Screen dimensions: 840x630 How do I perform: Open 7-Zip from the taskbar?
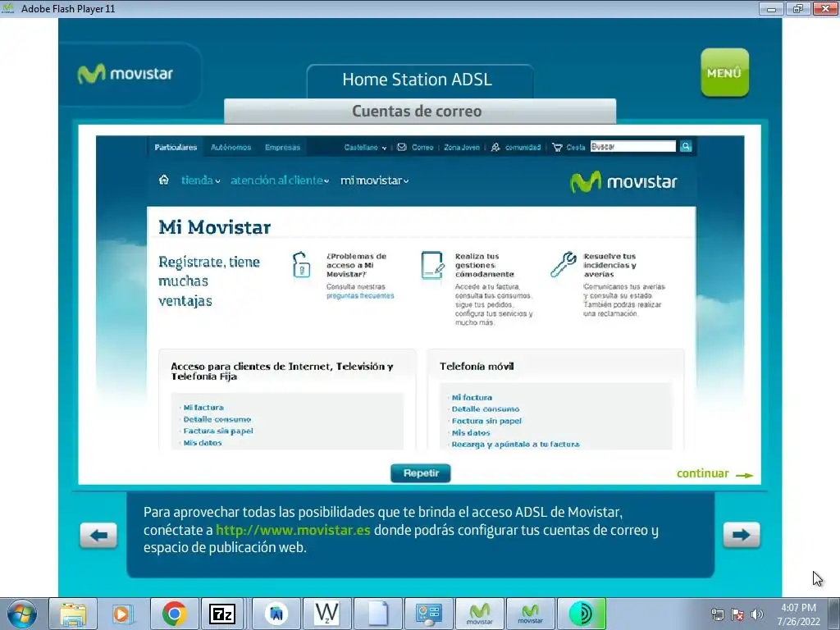pos(222,614)
